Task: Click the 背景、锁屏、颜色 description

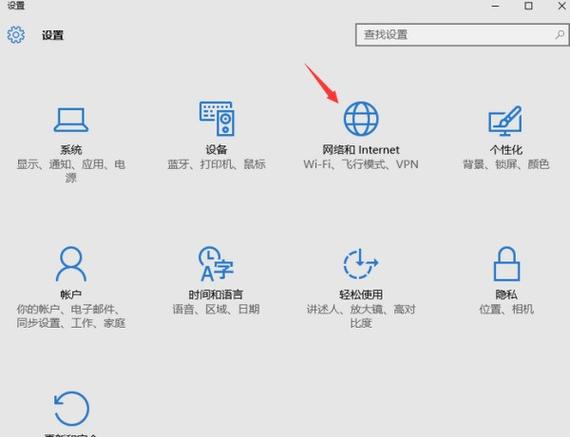Action: [506, 164]
